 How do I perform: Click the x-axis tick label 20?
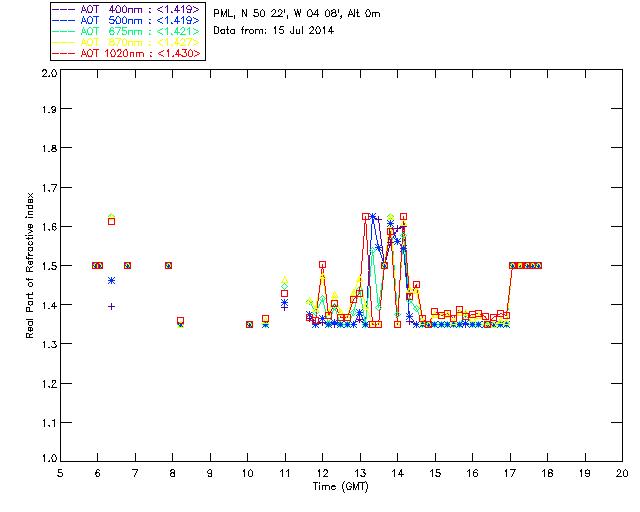[622, 473]
